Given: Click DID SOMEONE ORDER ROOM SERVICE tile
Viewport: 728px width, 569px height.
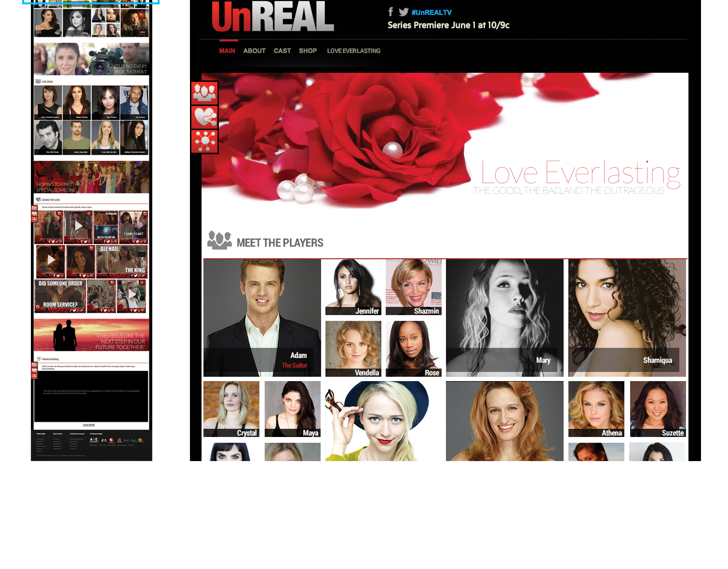Looking at the screenshot, I should [60, 296].
